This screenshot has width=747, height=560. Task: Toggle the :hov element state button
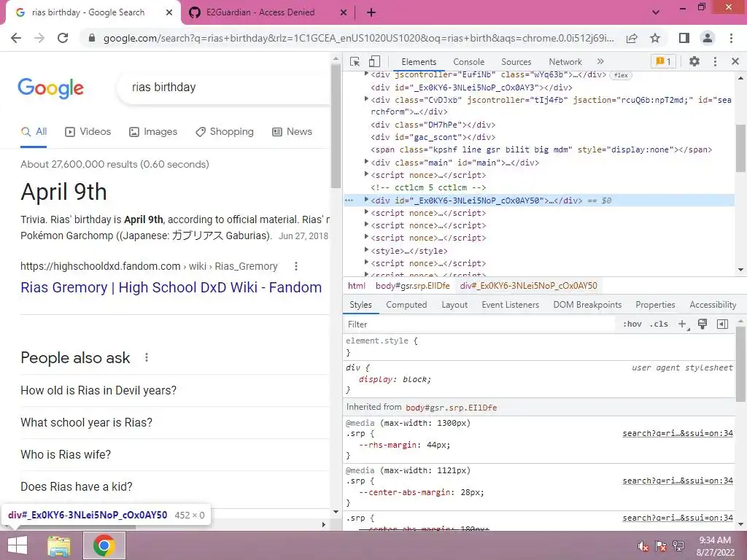point(632,324)
